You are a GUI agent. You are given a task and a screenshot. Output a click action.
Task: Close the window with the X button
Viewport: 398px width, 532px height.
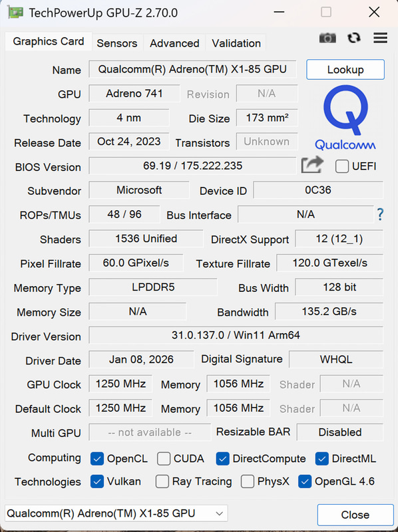pos(374,12)
